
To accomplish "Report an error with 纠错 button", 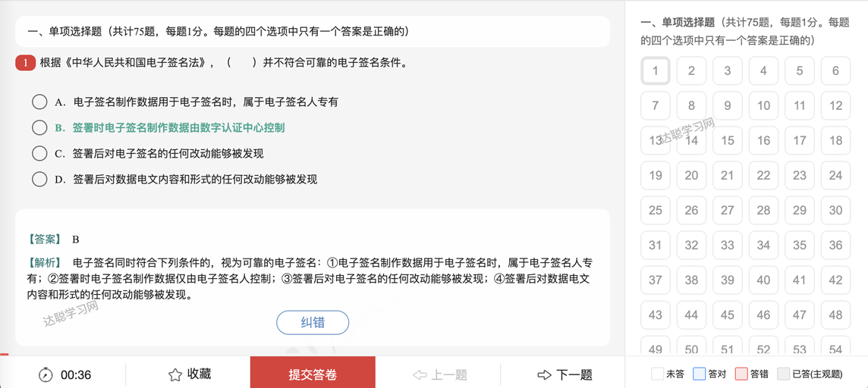I will tap(313, 322).
